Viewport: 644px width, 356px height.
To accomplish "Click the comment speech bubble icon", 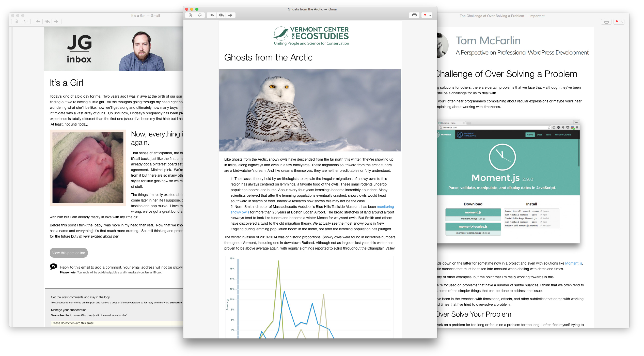I will point(54,266).
